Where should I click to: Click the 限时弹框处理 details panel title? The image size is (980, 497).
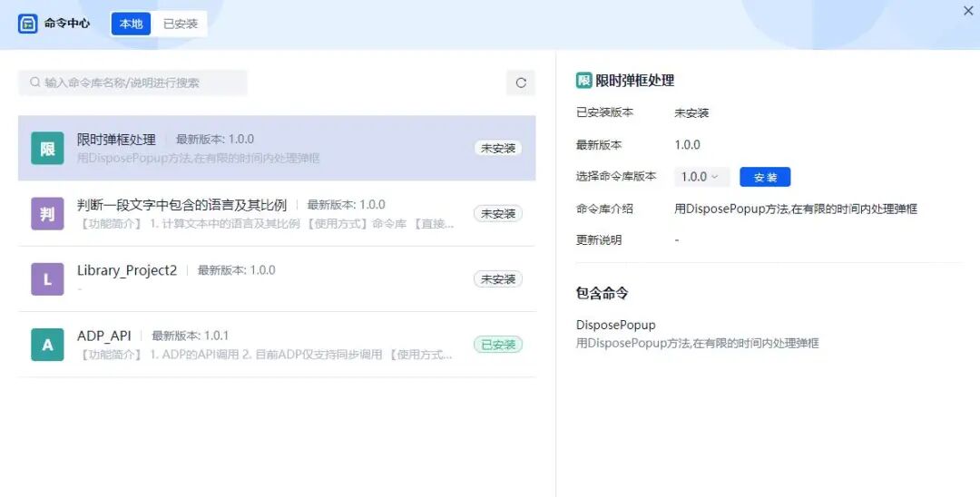[x=634, y=81]
